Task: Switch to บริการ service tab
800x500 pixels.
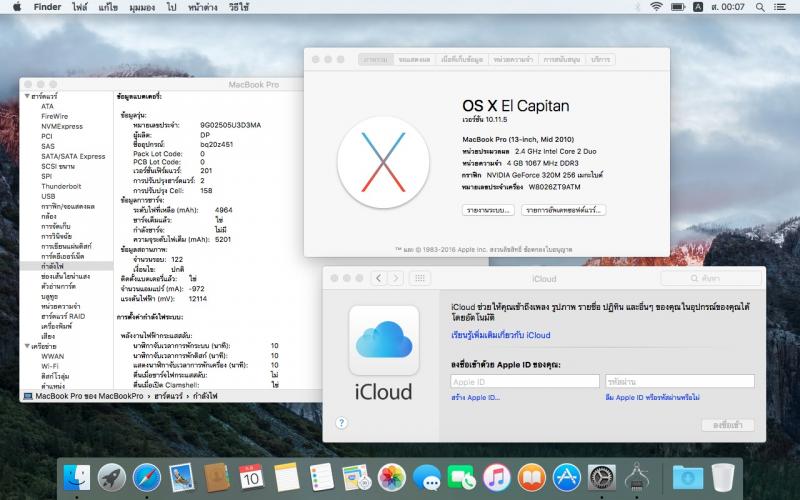Action: click(x=601, y=59)
